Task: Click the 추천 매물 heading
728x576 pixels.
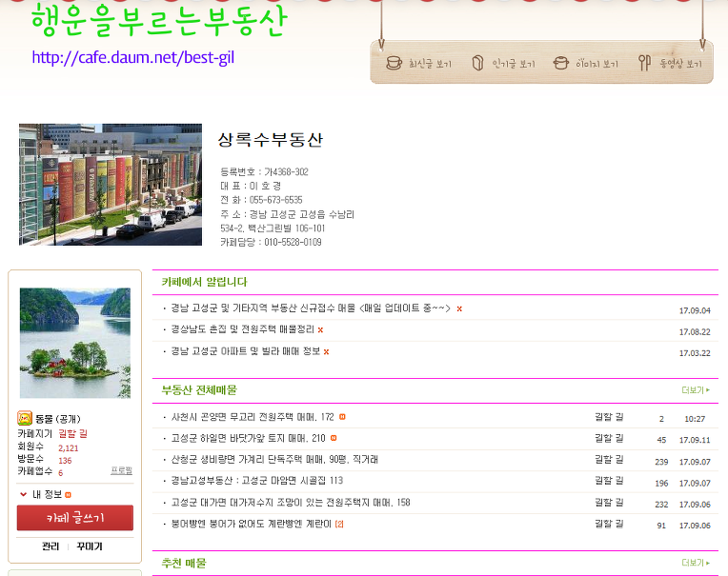Action: pyautogui.click(x=184, y=563)
